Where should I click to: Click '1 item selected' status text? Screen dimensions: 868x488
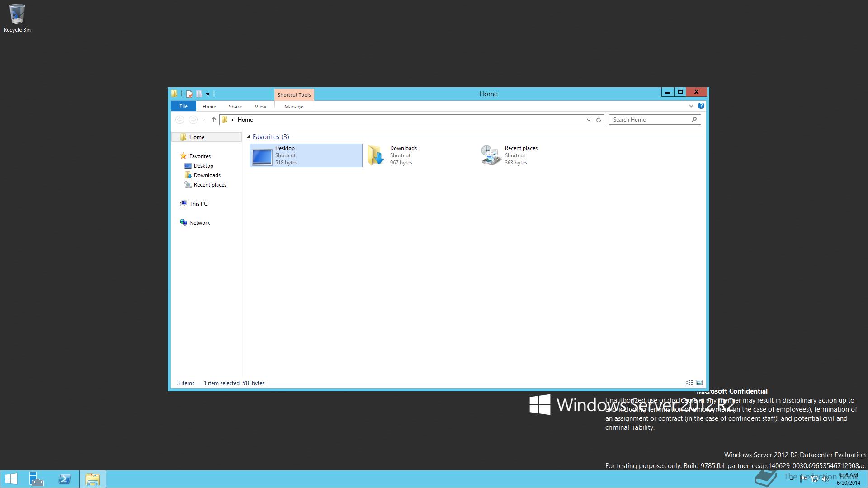(222, 383)
